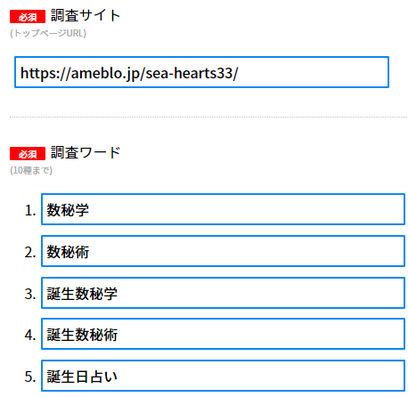Click the survey site URL input field
This screenshot has height=397, width=408.
point(202,72)
